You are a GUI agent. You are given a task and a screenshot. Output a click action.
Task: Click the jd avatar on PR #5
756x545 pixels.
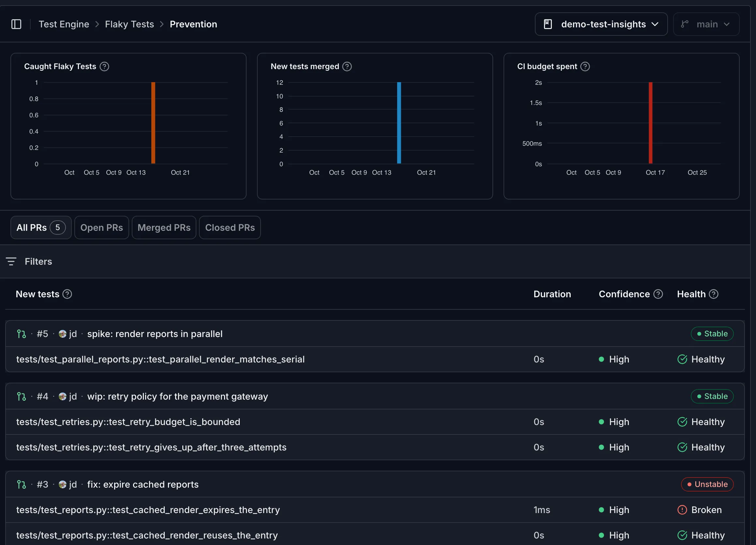62,334
